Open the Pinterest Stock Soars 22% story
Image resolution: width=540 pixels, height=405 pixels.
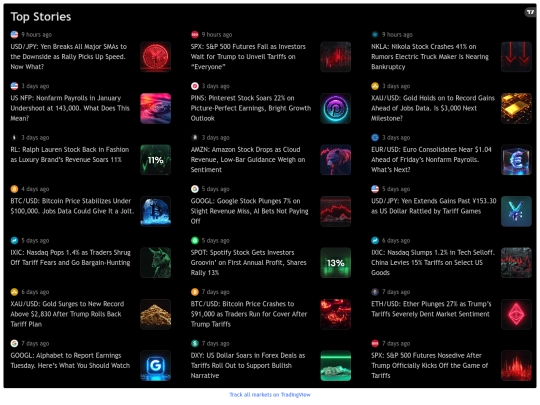(251, 108)
